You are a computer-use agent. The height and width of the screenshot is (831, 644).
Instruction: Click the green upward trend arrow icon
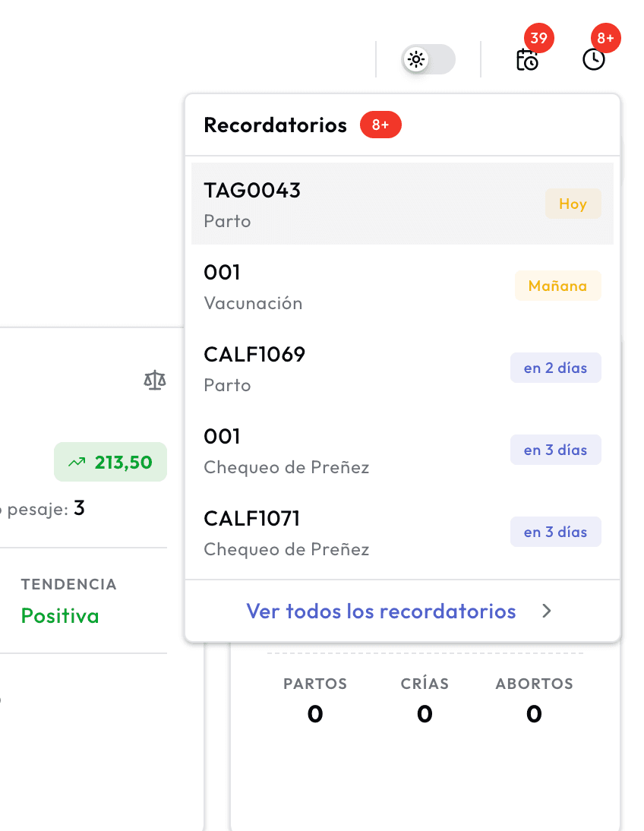click(x=75, y=461)
